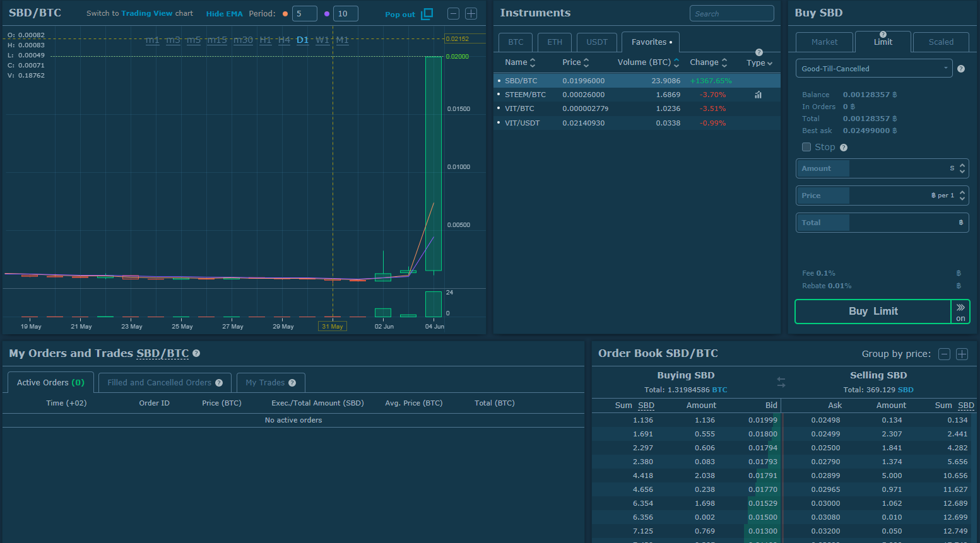This screenshot has height=543, width=980.
Task: Zoom in the chart with plus icon
Action: [471, 13]
